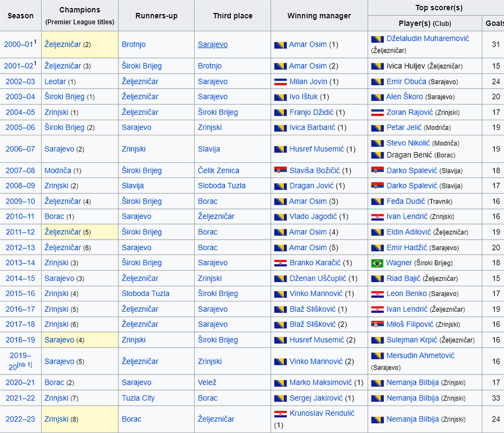Select the Ivica Huljev top scorer text
The width and height of the screenshot is (504, 433).
click(406, 66)
